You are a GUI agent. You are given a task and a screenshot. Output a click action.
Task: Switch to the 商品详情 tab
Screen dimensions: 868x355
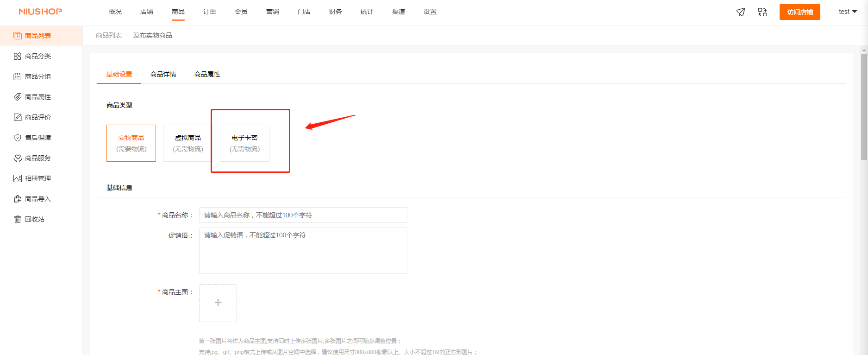point(163,74)
